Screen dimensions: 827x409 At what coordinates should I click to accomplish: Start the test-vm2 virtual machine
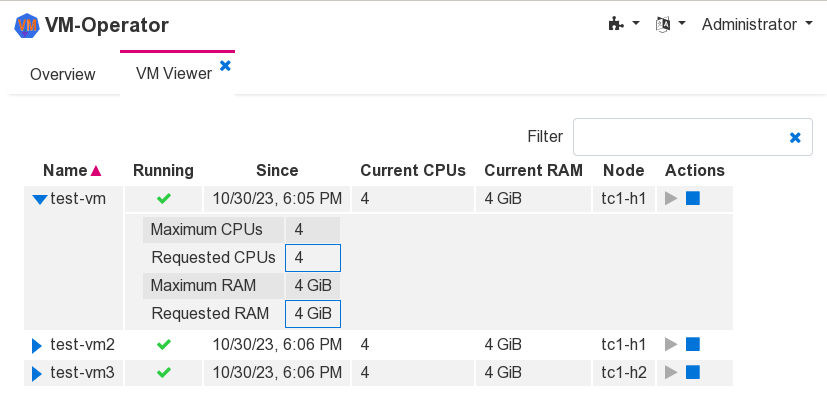tap(671, 345)
